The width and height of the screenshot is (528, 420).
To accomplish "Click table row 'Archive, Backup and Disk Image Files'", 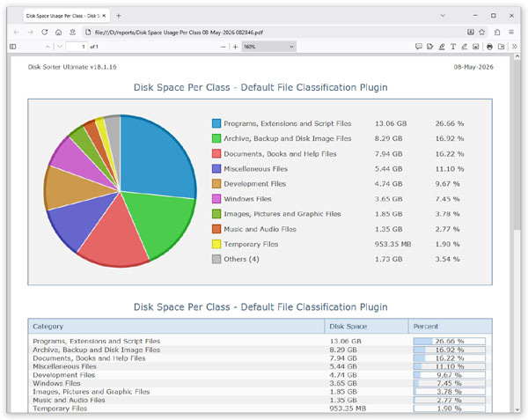I will pyautogui.click(x=260, y=350).
